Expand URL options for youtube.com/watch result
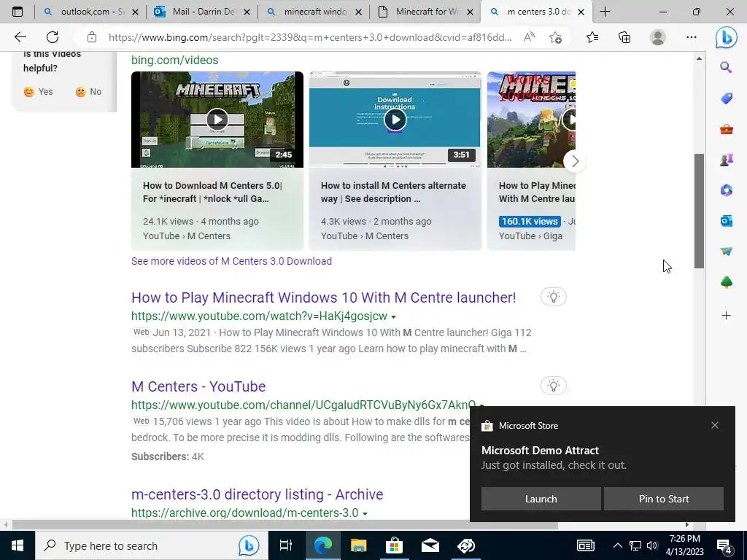 pyautogui.click(x=393, y=316)
